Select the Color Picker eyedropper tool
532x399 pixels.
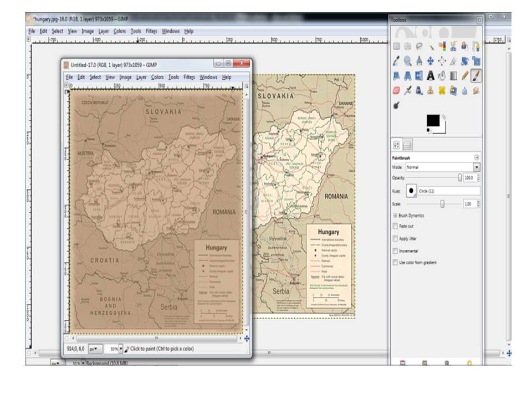point(396,61)
